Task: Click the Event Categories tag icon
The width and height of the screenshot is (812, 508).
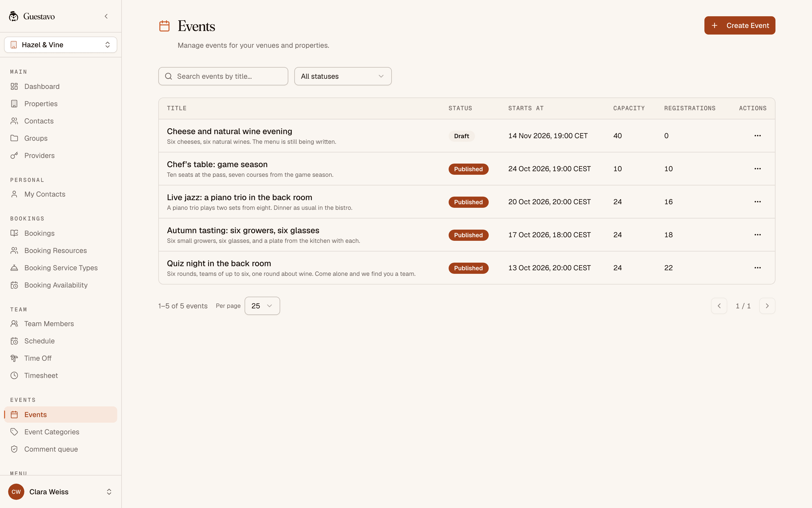Action: click(14, 432)
